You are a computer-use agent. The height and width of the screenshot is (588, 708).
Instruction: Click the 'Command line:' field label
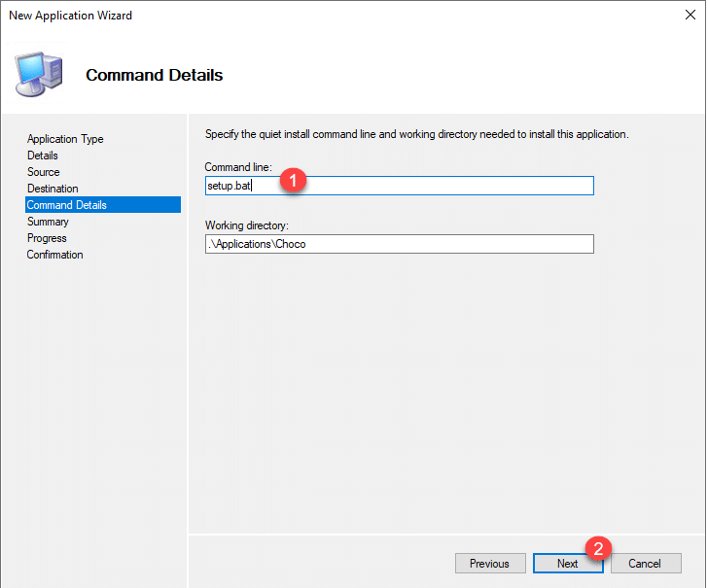[239, 168]
